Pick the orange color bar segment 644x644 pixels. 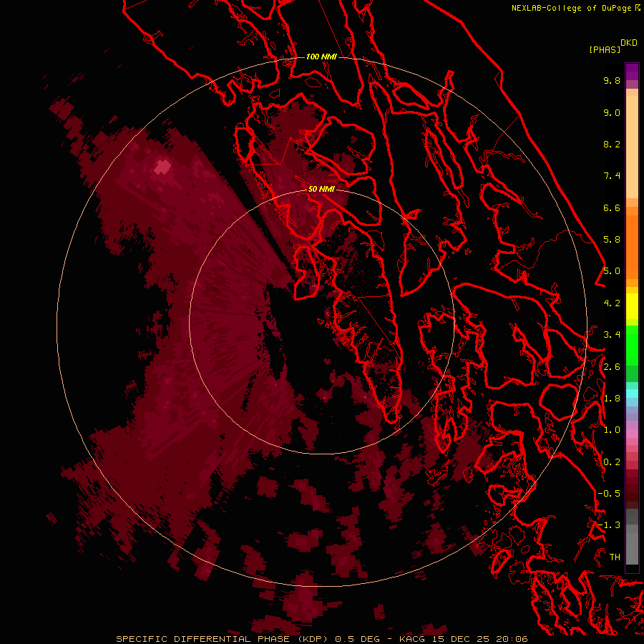(632, 248)
